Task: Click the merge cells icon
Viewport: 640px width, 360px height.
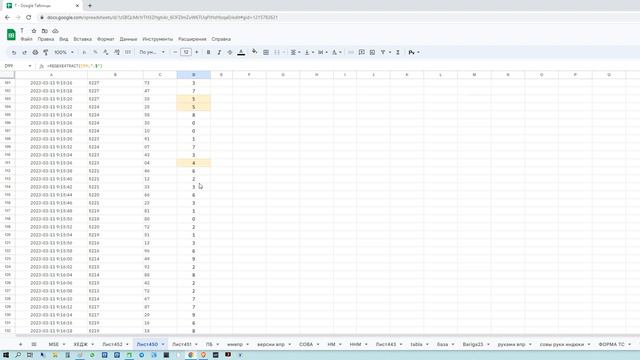Action: [x=277, y=53]
